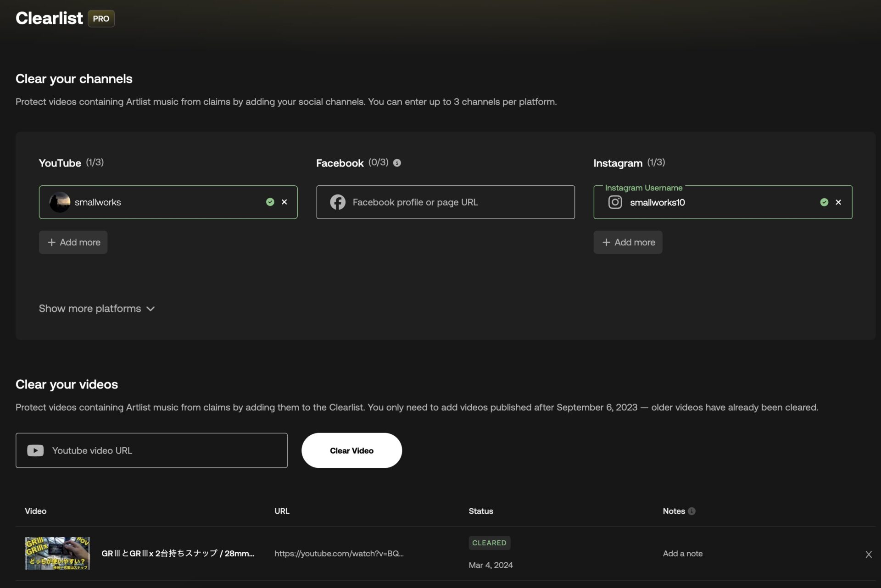Screen dimensions: 881x588
Task: Click the Notes column info icon
Action: coord(691,511)
